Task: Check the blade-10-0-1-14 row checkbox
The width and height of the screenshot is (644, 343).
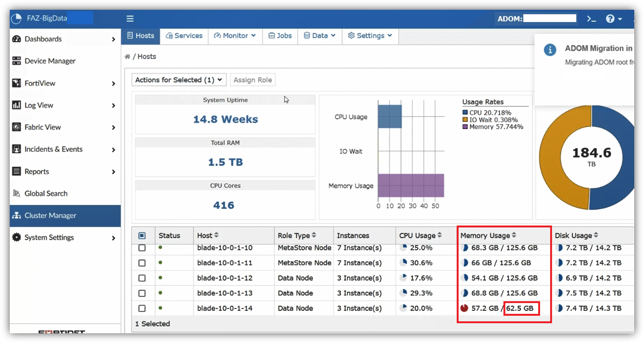Action: tap(142, 308)
